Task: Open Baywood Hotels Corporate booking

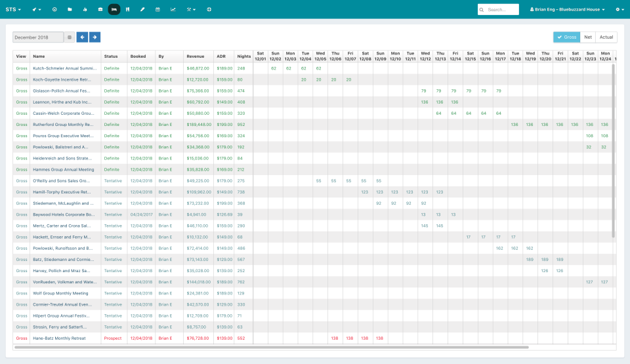Action: pyautogui.click(x=64, y=214)
